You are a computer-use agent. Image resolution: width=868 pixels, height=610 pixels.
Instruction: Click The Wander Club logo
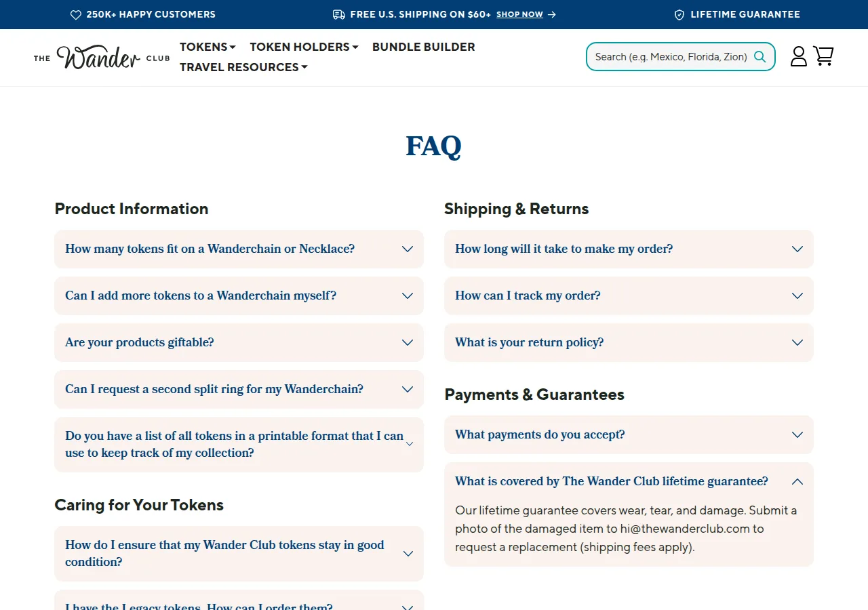(102, 58)
